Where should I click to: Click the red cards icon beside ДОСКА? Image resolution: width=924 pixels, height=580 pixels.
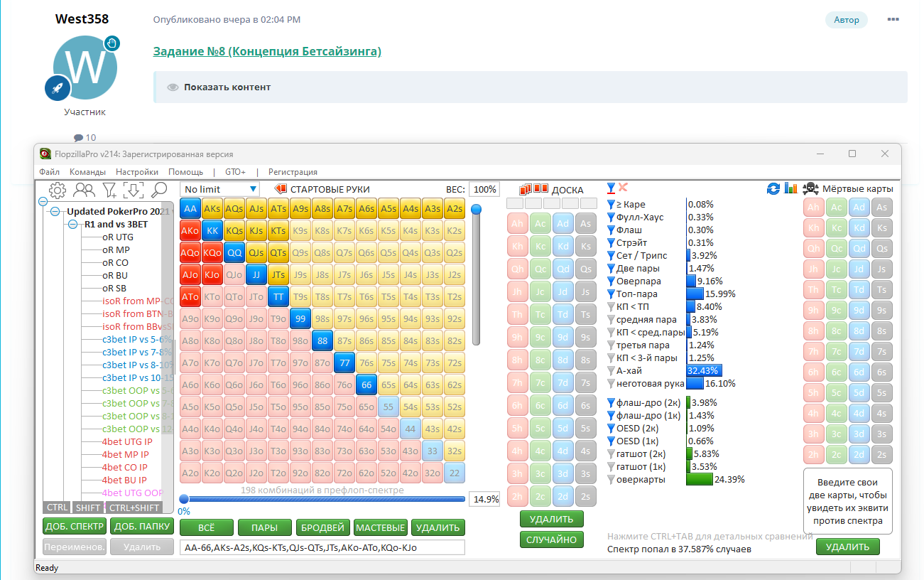click(534, 189)
